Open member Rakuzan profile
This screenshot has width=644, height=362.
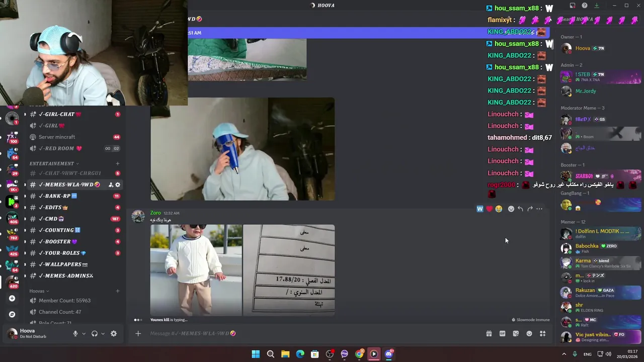pyautogui.click(x=601, y=292)
